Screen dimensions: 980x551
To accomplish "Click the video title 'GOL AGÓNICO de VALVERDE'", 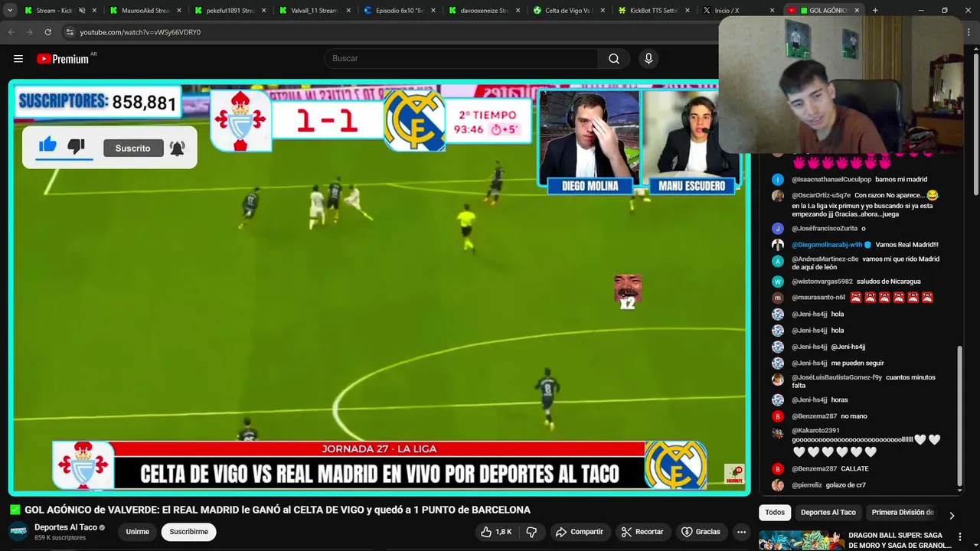I will pyautogui.click(x=277, y=510).
